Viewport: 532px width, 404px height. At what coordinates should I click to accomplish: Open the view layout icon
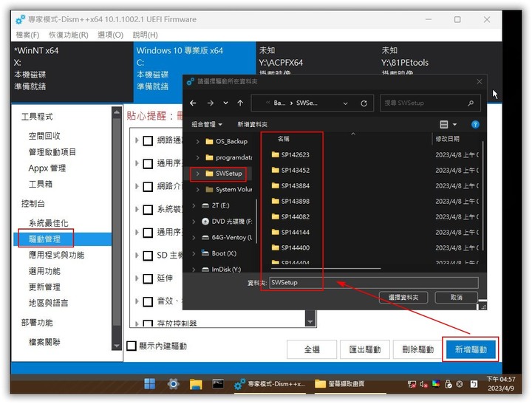444,125
